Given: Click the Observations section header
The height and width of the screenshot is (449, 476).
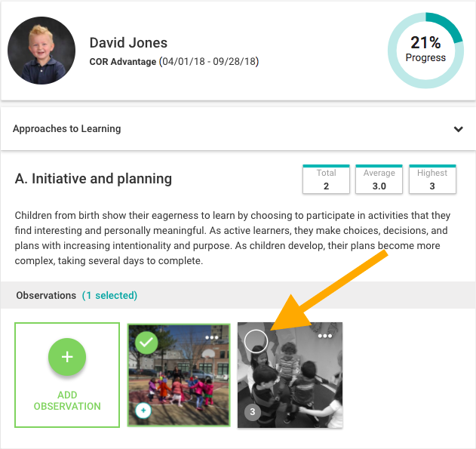Looking at the screenshot, I should [46, 296].
